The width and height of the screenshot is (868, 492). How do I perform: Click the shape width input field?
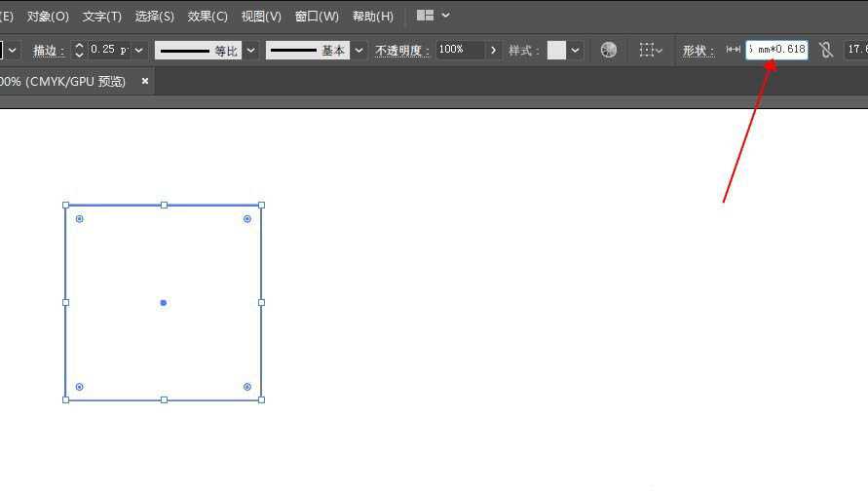pos(776,50)
